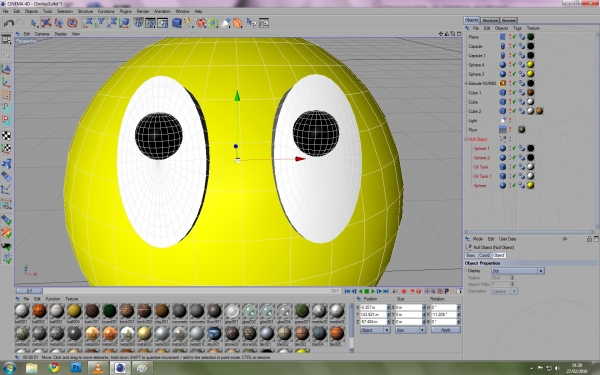Select the Texture mode checkerboard icon
The height and width of the screenshot is (375, 600).
(6, 135)
